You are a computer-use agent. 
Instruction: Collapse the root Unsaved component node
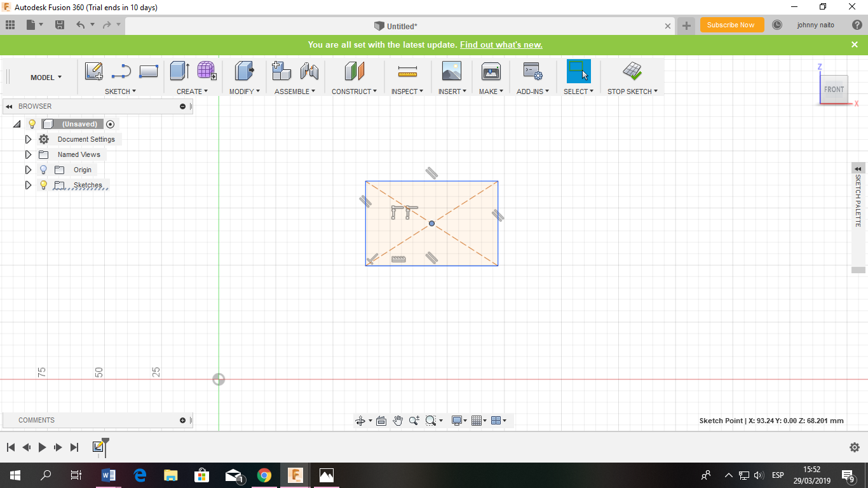click(x=17, y=124)
